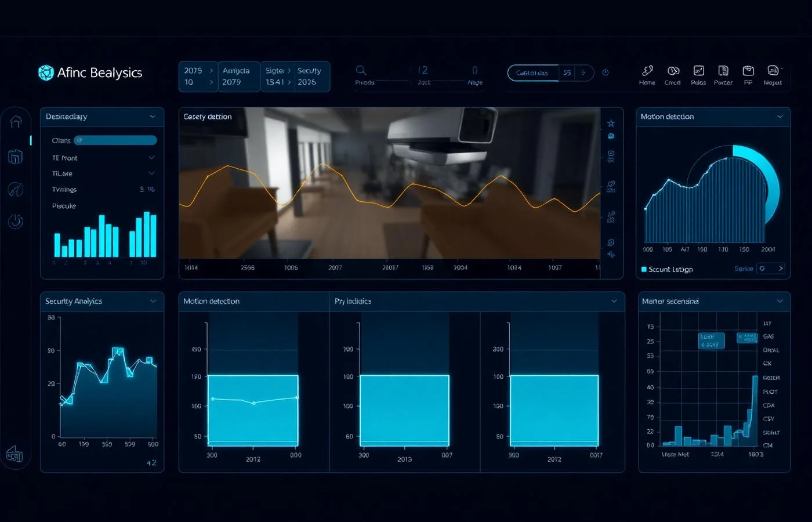Click the power icon in the left sidebar
The width and height of the screenshot is (812, 522).
click(16, 221)
